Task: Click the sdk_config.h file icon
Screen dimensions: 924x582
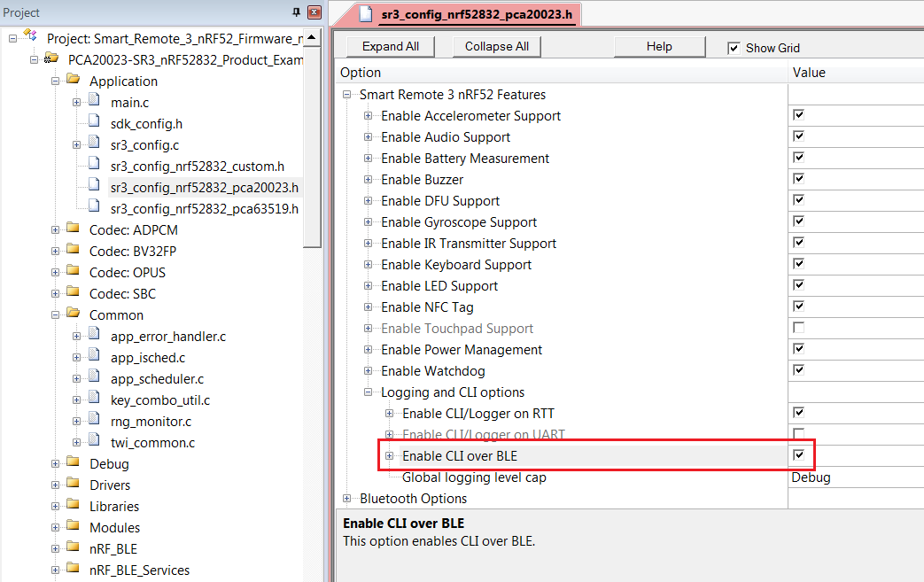Action: [x=94, y=122]
